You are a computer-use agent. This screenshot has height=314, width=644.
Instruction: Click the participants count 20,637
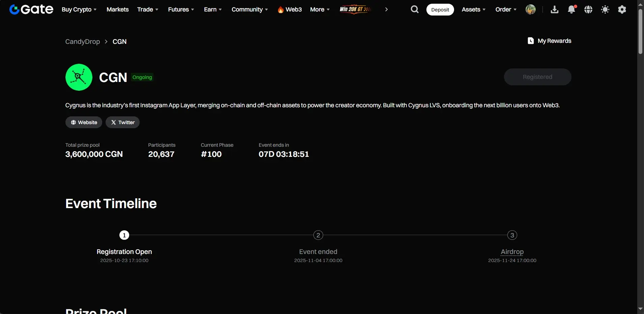161,154
